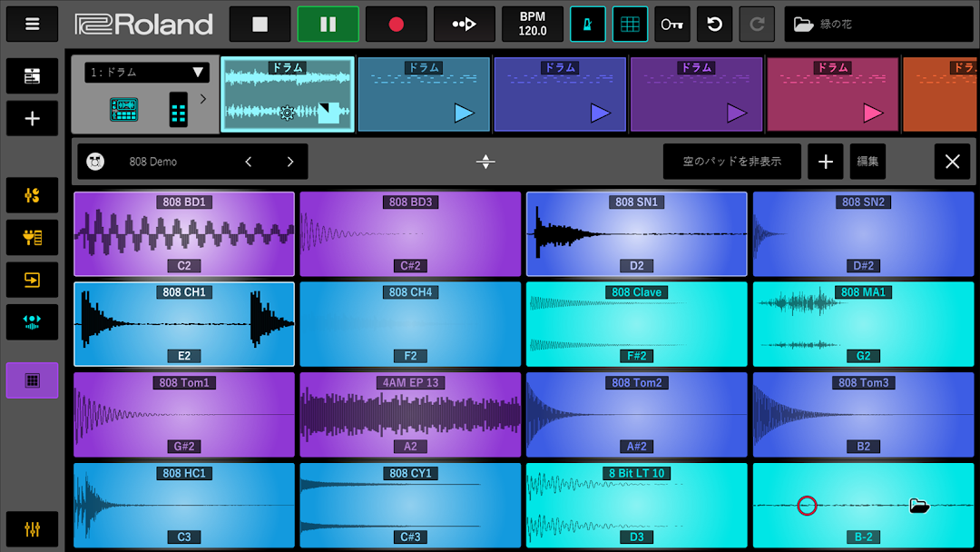Viewport: 980px width, 552px height.
Task: Start recording with the red record button
Action: (x=397, y=25)
